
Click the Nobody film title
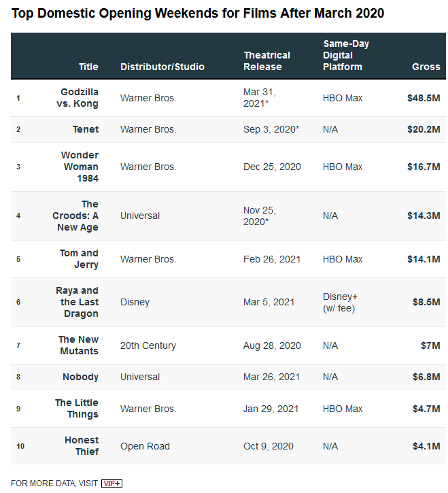(x=81, y=377)
